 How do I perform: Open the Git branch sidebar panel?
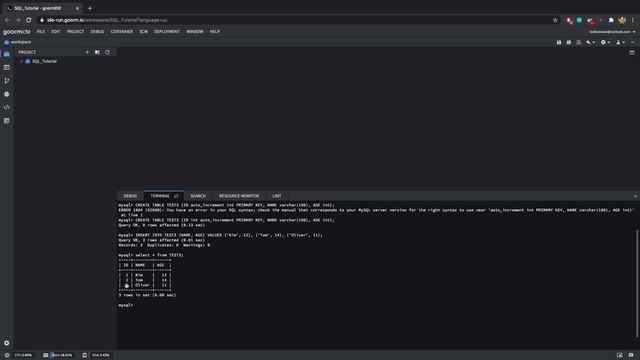[7, 81]
